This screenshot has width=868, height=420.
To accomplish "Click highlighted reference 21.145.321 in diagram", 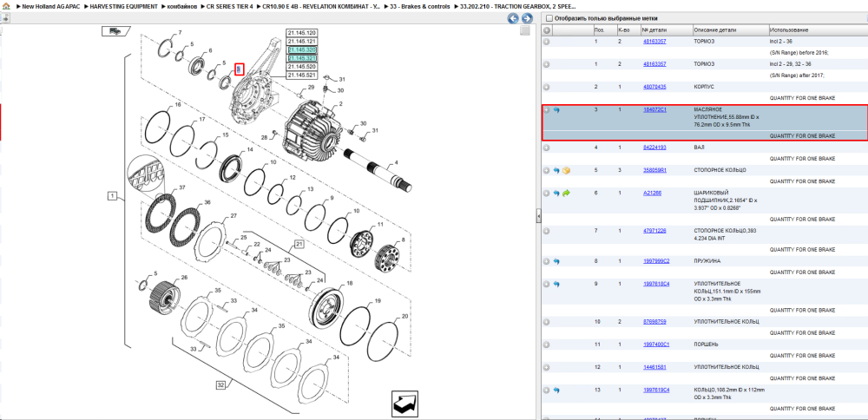I will (302, 58).
